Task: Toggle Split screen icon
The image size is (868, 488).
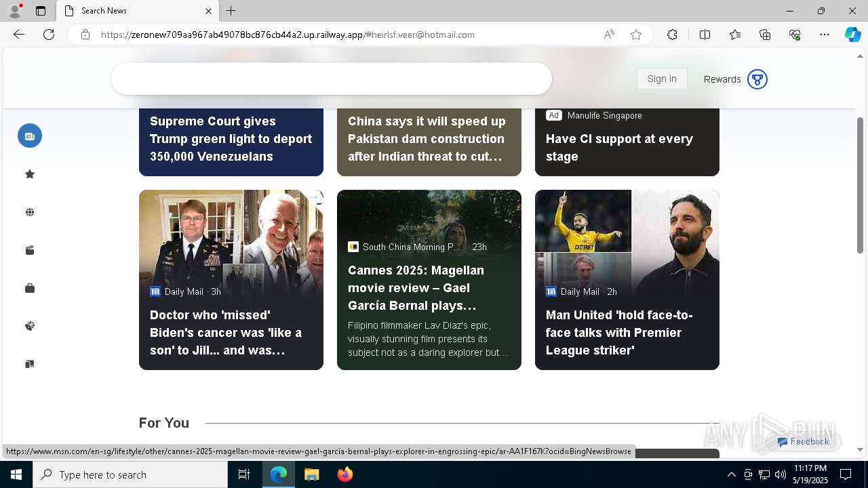Action: pos(705,35)
